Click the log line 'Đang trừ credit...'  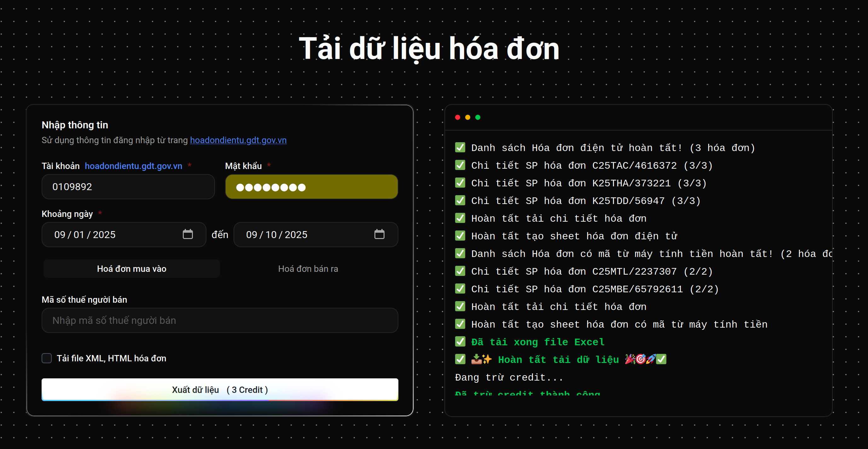[509, 377]
